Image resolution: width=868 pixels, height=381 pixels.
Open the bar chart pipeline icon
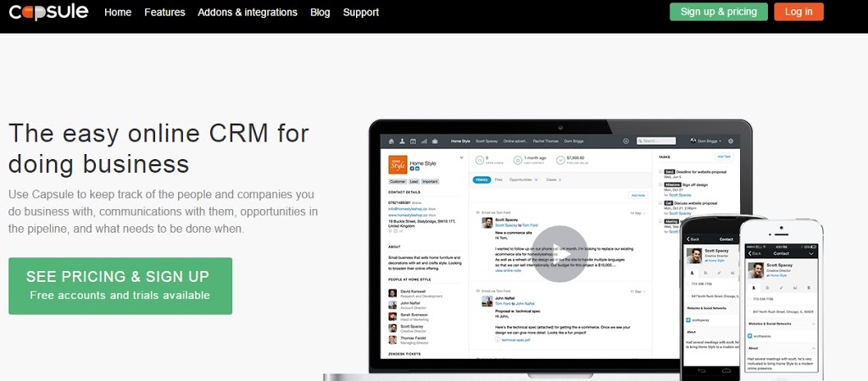[424, 141]
